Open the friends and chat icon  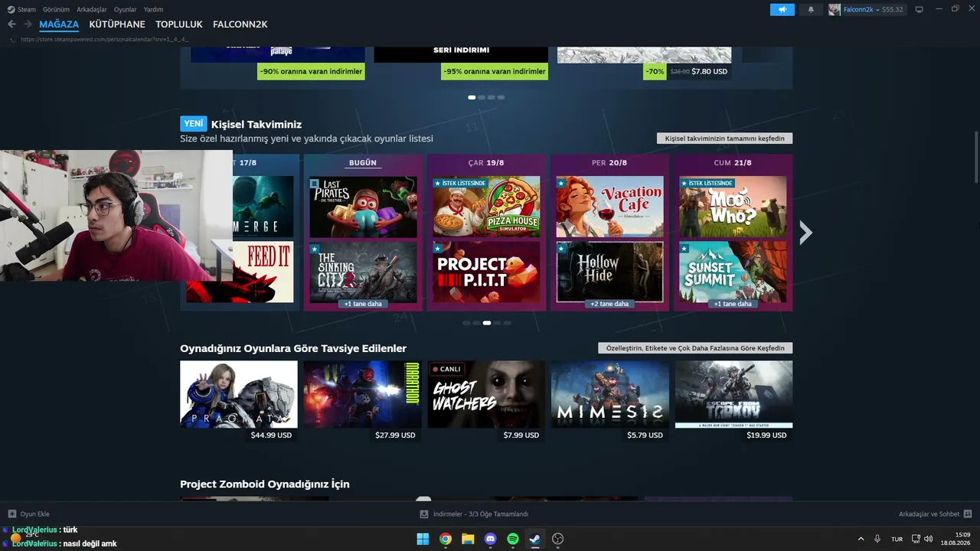968,514
